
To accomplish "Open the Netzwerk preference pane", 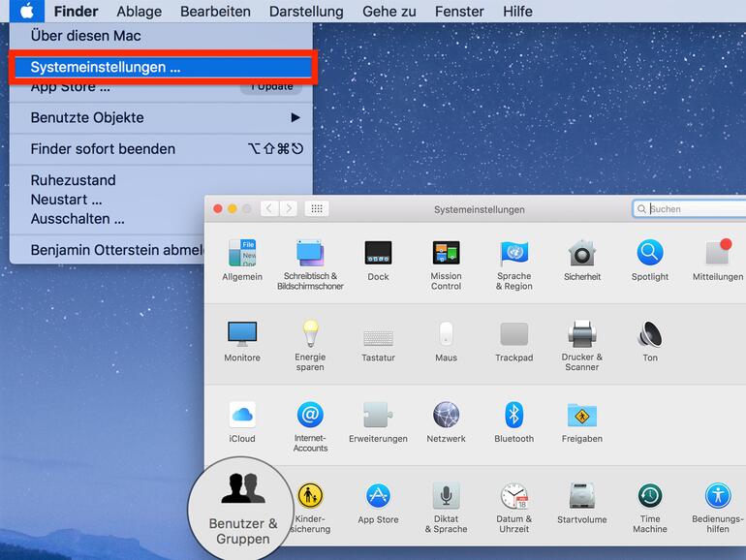I will (446, 421).
